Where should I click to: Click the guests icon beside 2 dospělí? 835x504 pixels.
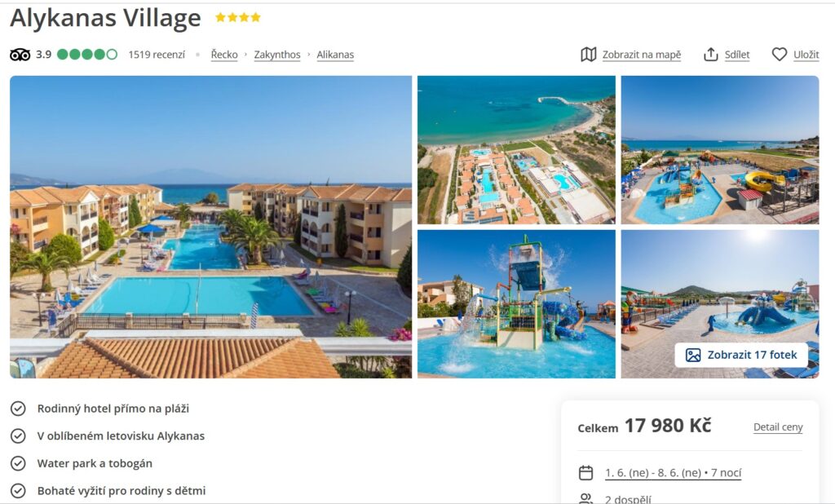point(585,499)
